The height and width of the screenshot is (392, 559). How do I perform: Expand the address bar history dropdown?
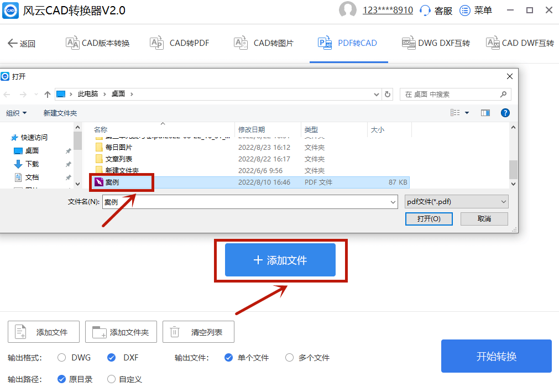[377, 95]
